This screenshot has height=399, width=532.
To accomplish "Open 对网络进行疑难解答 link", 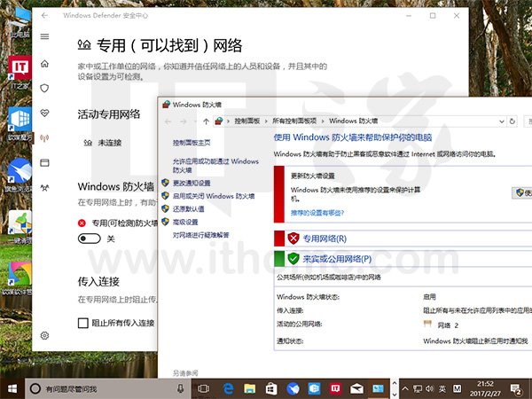I will pyautogui.click(x=201, y=235).
